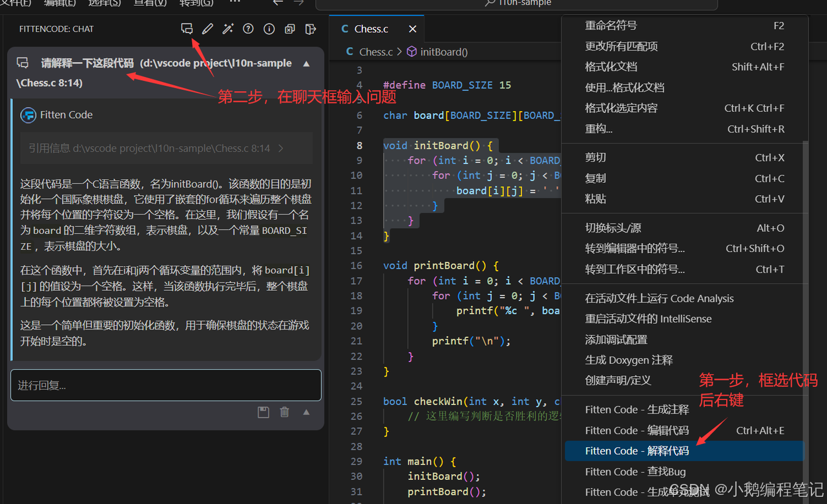Collapse the thread using triangle beside trash icon
Viewport: 827px width, 504px height.
[306, 412]
